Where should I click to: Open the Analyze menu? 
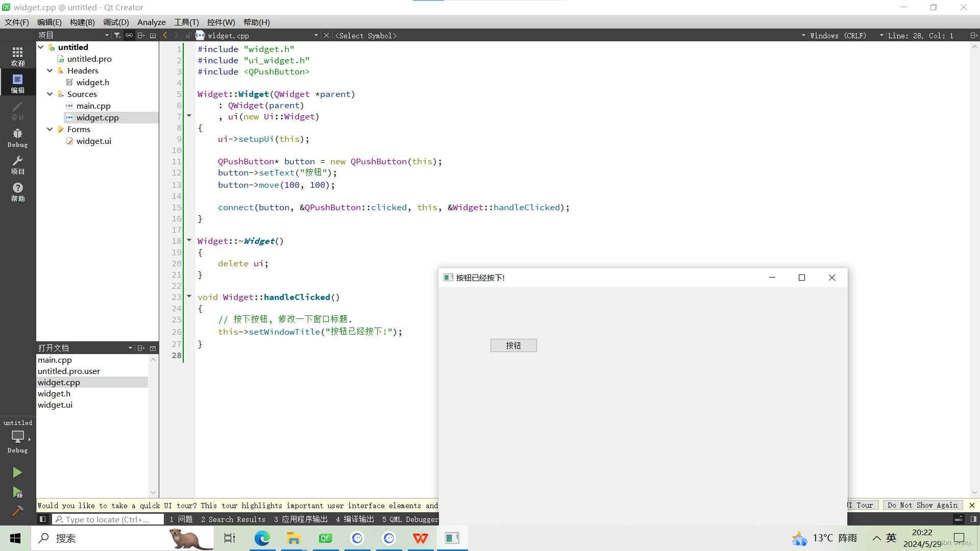point(151,22)
